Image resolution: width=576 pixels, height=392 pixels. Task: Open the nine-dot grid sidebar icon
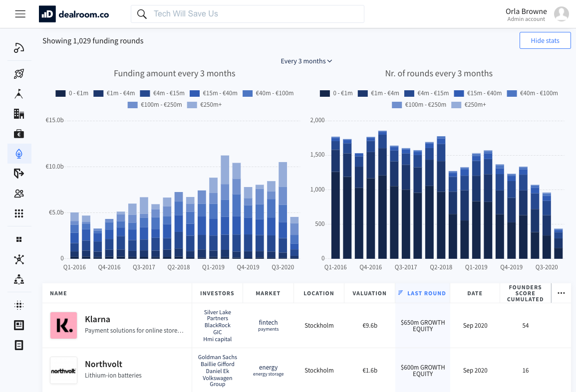19,213
